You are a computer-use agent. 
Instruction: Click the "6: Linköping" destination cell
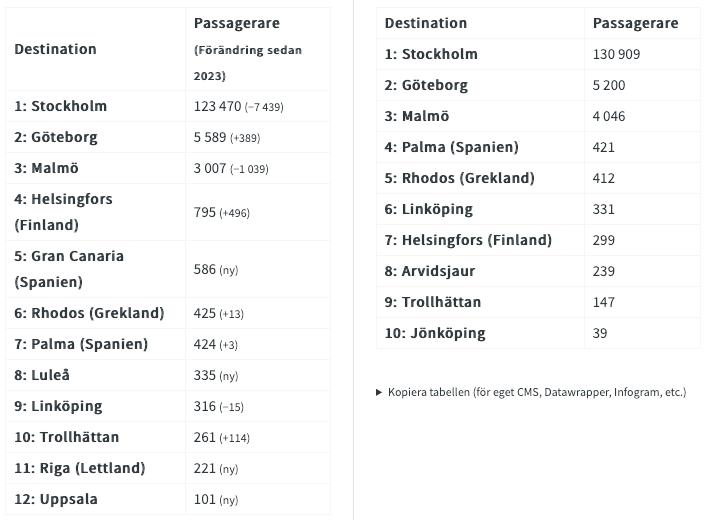pyautogui.click(x=428, y=209)
